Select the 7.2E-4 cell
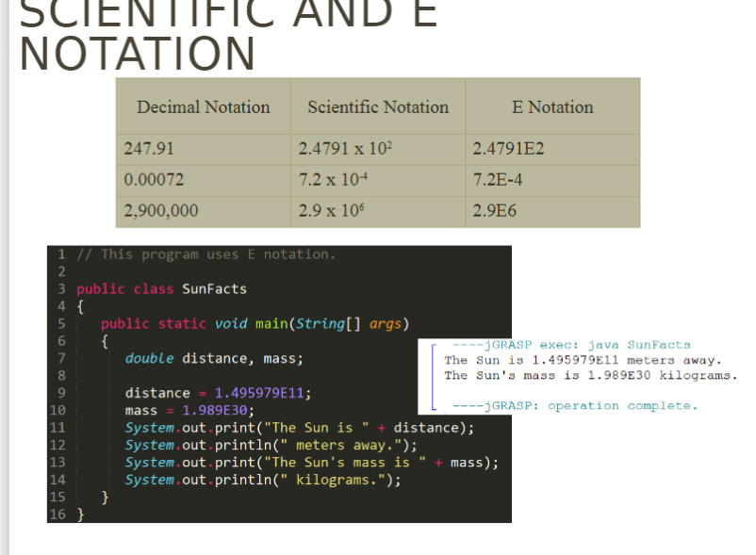756x555 pixels. (x=498, y=179)
